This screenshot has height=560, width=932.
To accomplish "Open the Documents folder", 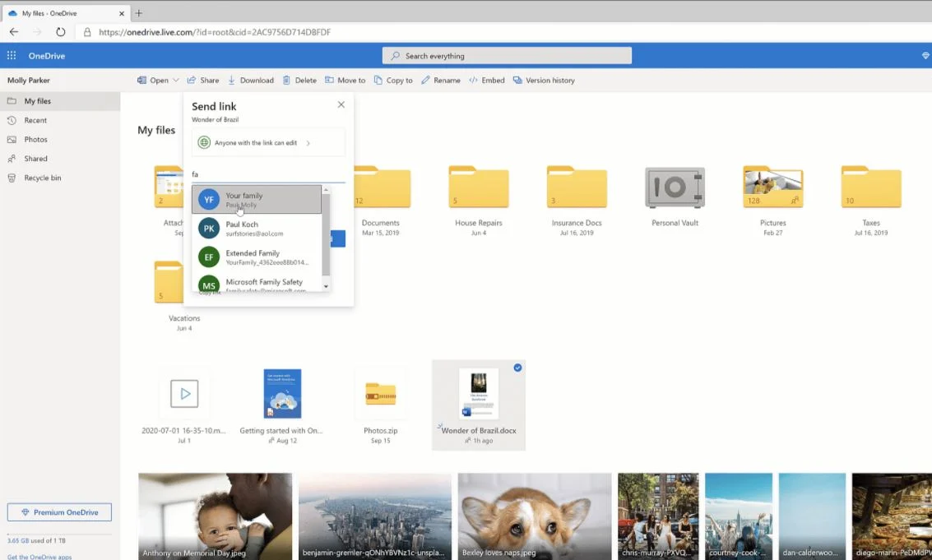I will click(x=381, y=187).
